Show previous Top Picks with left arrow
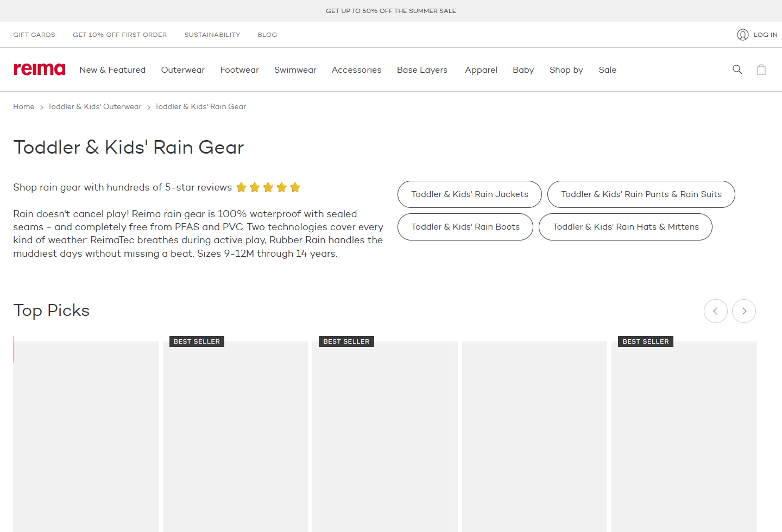Viewport: 782px width, 532px height. pyautogui.click(x=716, y=311)
